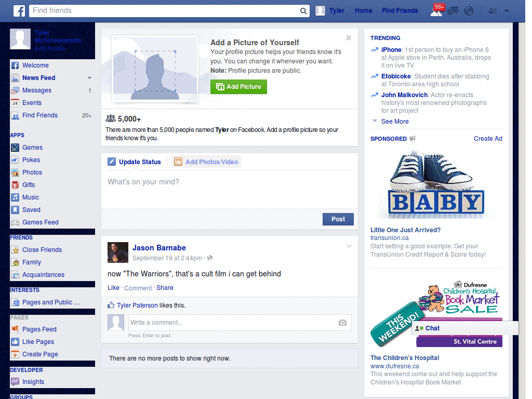532x399 pixels.
Task: Click the Post button
Action: 338,219
